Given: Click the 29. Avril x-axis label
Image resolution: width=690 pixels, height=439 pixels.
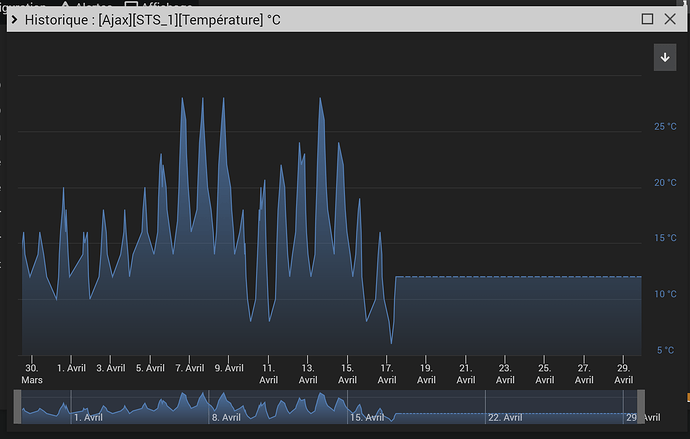Looking at the screenshot, I should coord(624,373).
